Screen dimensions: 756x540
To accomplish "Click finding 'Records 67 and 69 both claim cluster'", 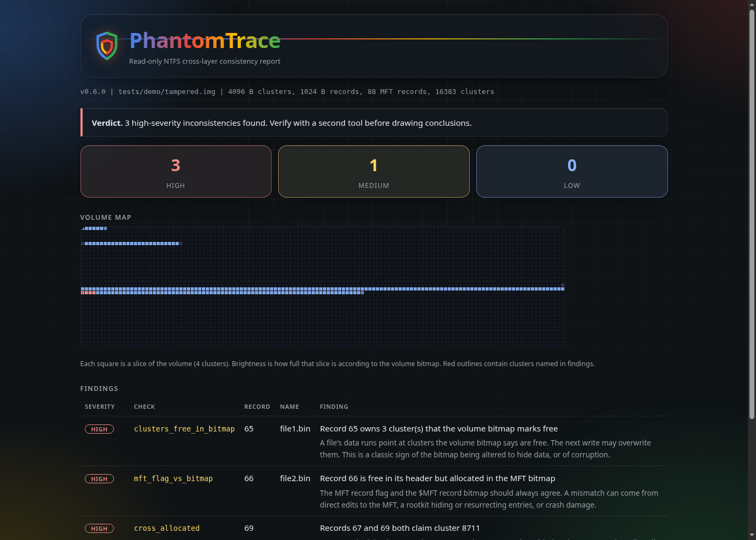I will (x=400, y=528).
